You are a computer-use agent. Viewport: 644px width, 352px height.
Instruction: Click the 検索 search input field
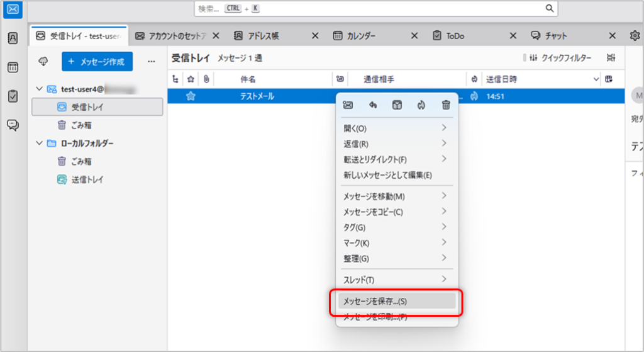tap(370, 9)
